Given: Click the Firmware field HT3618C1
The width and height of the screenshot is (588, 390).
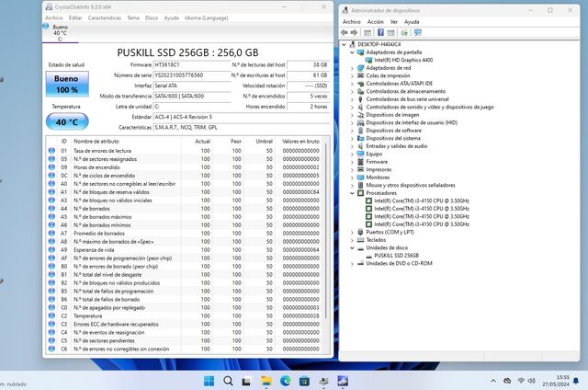Looking at the screenshot, I should tap(192, 65).
